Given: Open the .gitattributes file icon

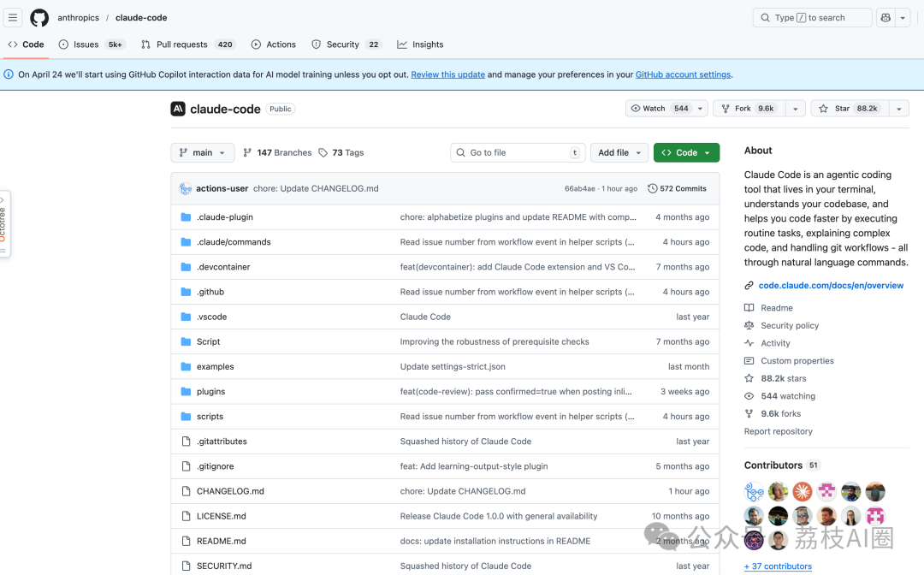Looking at the screenshot, I should coord(187,442).
